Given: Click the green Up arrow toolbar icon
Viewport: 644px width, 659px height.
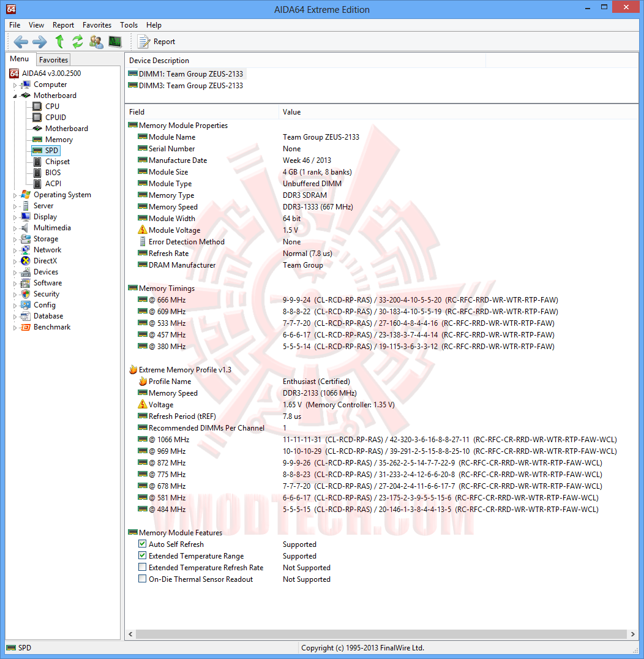Looking at the screenshot, I should [x=59, y=42].
